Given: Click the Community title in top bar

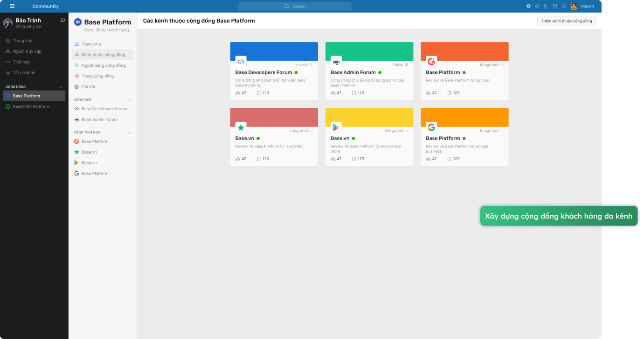Looking at the screenshot, I should 46,6.
